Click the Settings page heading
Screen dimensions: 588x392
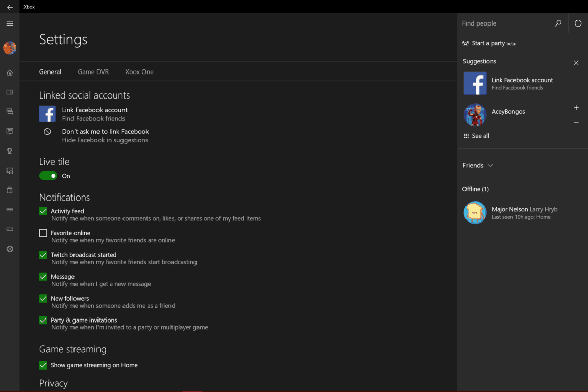click(x=63, y=39)
